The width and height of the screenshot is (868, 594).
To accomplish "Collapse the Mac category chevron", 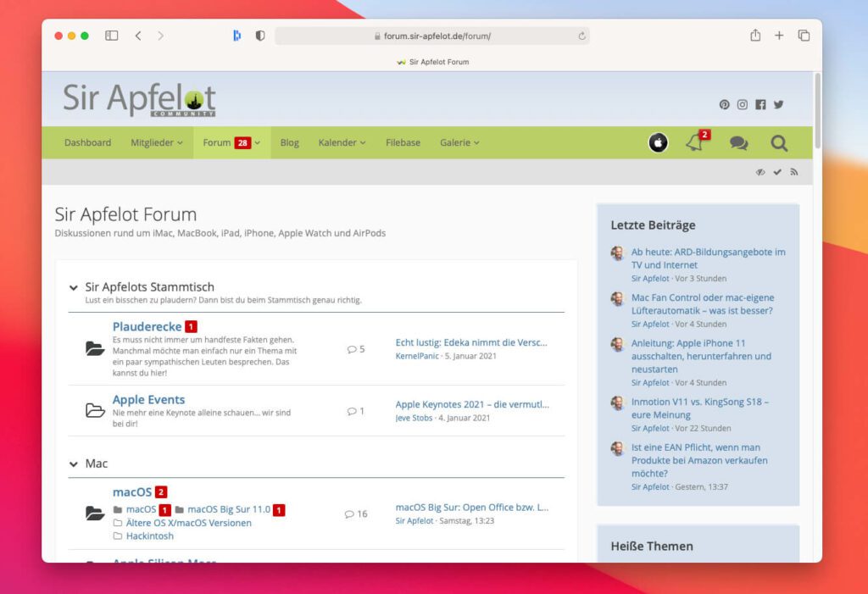I will coord(73,464).
